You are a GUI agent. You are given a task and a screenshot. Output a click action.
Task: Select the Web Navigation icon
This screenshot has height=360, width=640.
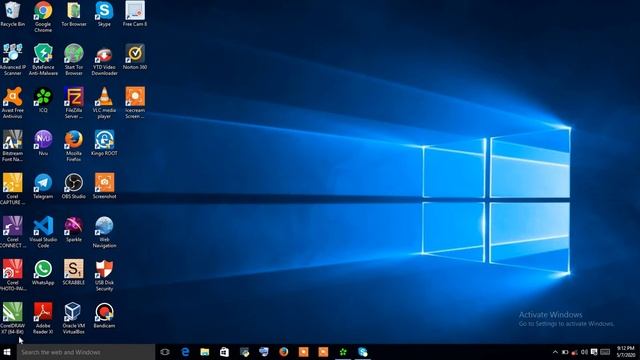click(x=104, y=232)
